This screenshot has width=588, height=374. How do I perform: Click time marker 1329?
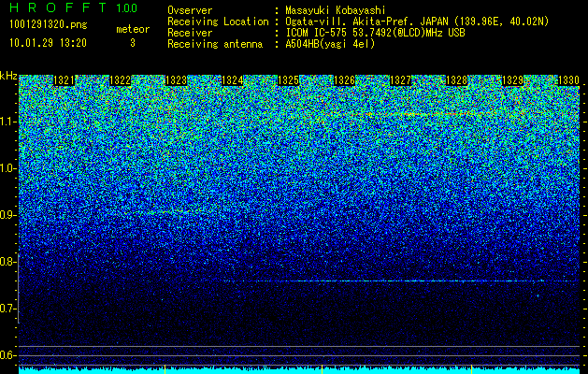click(x=512, y=80)
